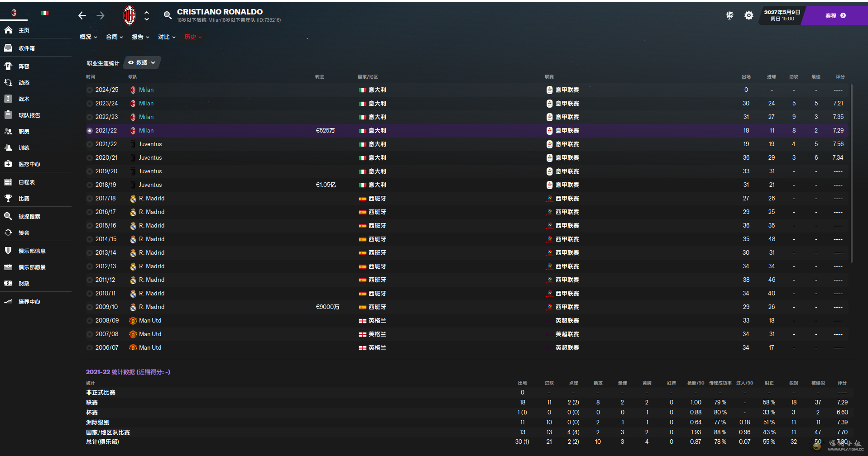Screen dimensions: 868x456
Task: Open the 培养中心 development centre icon
Action: coord(8,301)
